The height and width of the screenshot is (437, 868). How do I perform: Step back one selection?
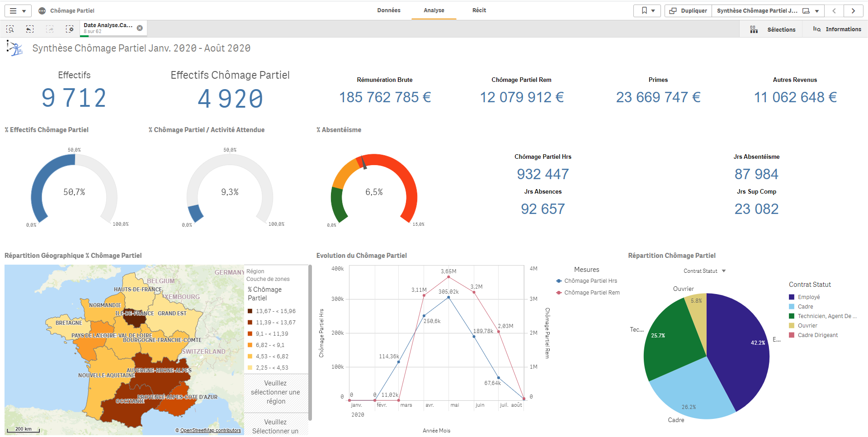(30, 29)
